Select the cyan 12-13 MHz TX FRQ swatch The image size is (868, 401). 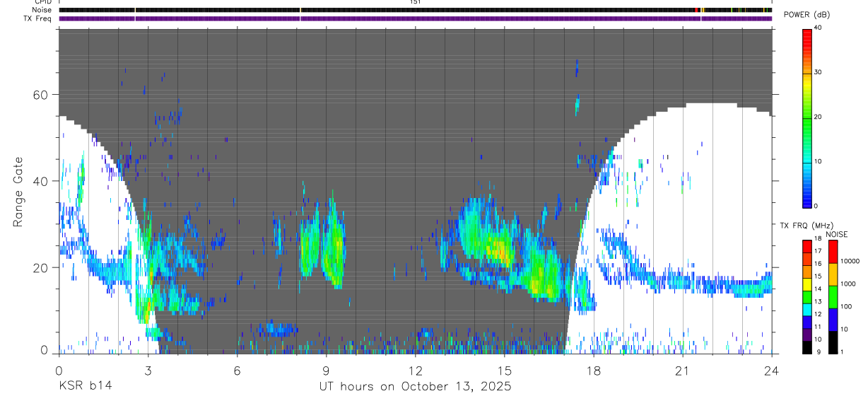coord(807,310)
